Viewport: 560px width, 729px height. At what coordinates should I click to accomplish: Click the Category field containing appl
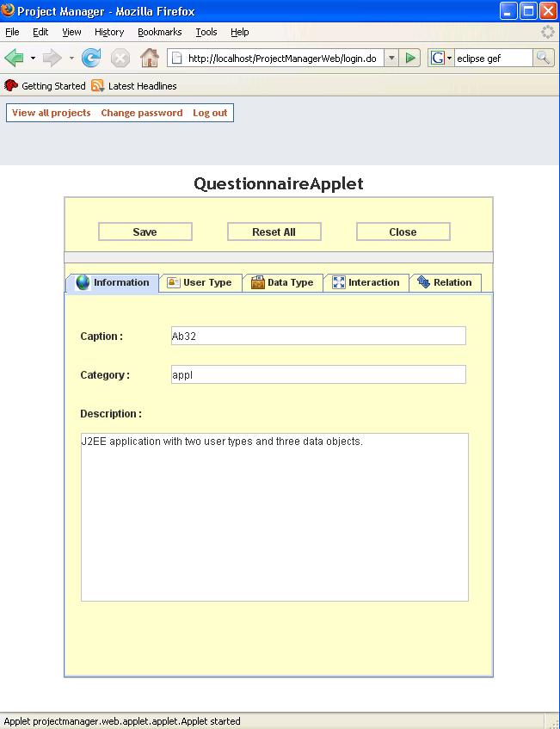(x=318, y=374)
